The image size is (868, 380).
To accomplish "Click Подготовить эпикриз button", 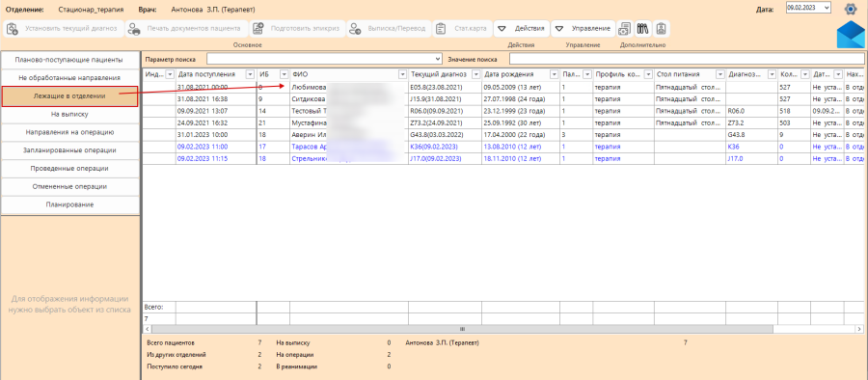I will tap(297, 29).
